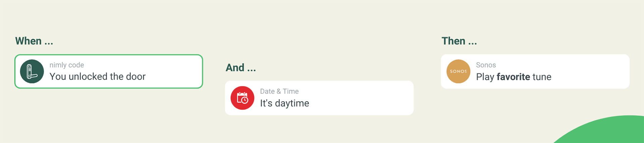The height and width of the screenshot is (143, 644).
Task: Click the 'nimly code' app label
Action: [x=67, y=65]
